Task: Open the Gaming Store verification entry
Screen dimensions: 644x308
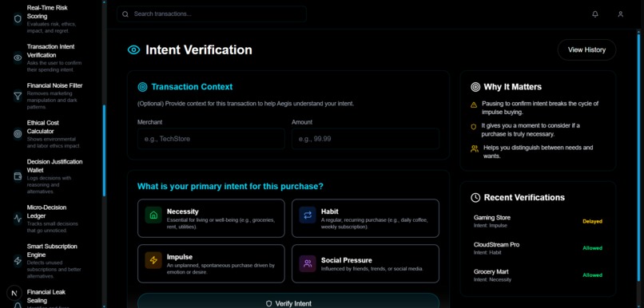Action: [538, 222]
